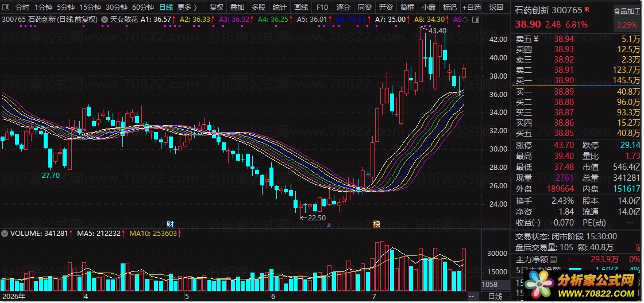Viewport: 644px width, 303px height.
Task: Click the 返回 back button
Action: tap(496, 7)
